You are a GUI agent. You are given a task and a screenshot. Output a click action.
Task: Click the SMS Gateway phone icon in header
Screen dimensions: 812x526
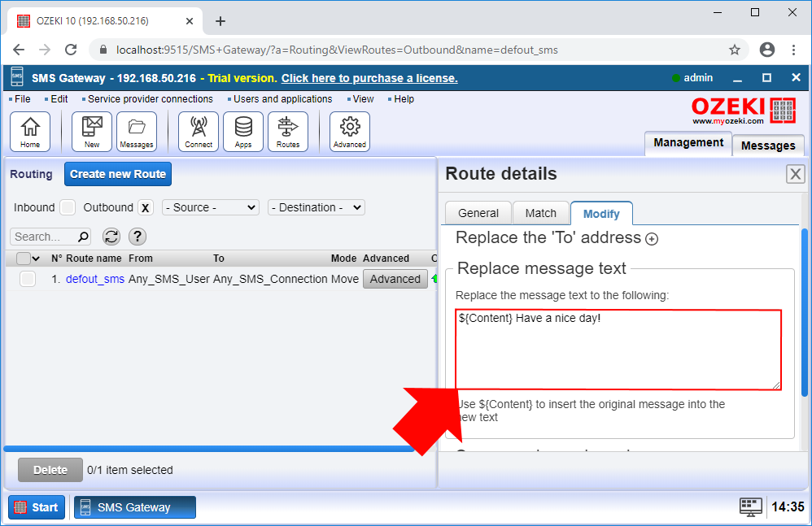pyautogui.click(x=17, y=77)
